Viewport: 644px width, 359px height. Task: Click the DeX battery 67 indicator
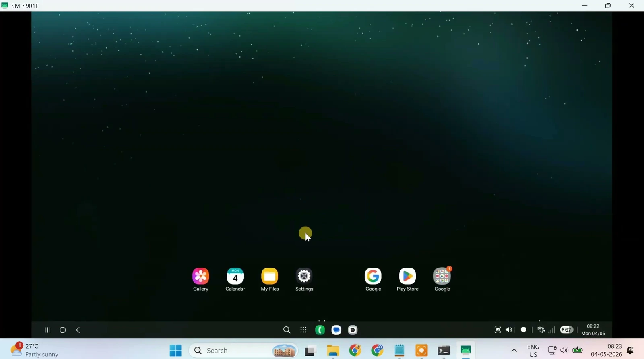pyautogui.click(x=567, y=330)
